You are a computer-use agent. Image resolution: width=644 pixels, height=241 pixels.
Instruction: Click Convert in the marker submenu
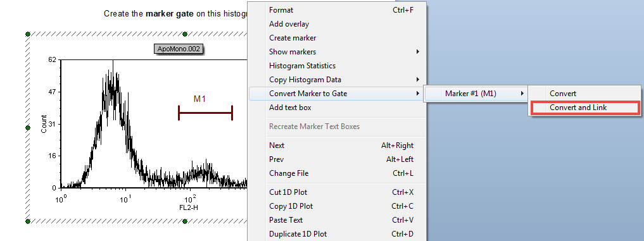coord(584,94)
